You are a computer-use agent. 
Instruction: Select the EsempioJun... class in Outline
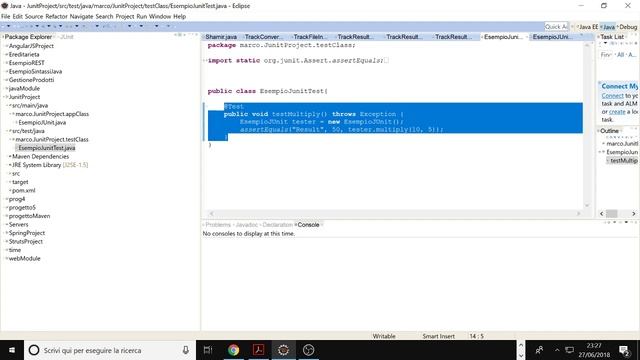coord(622,152)
